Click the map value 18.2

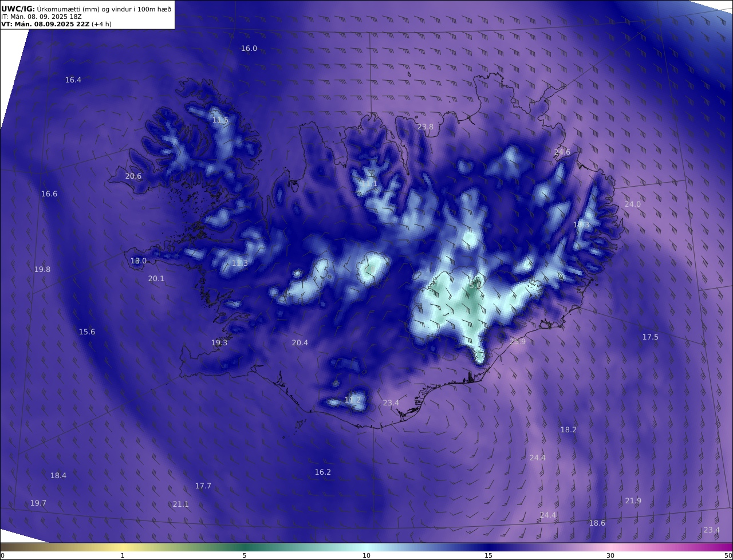569,430
